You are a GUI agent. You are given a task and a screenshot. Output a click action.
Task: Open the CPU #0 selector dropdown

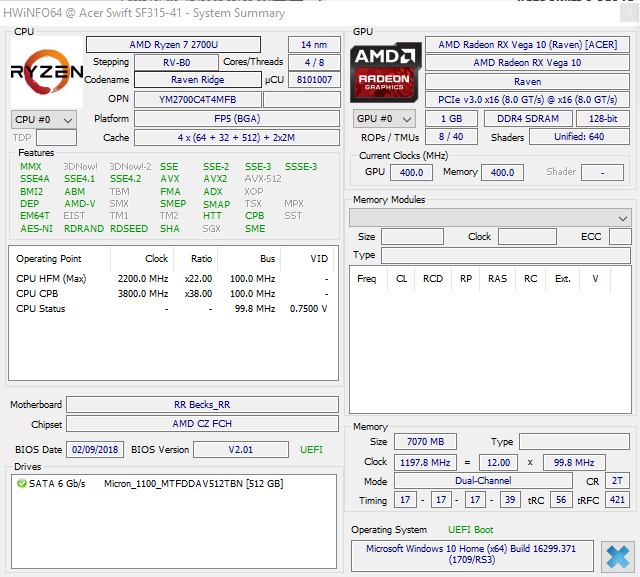pos(44,120)
